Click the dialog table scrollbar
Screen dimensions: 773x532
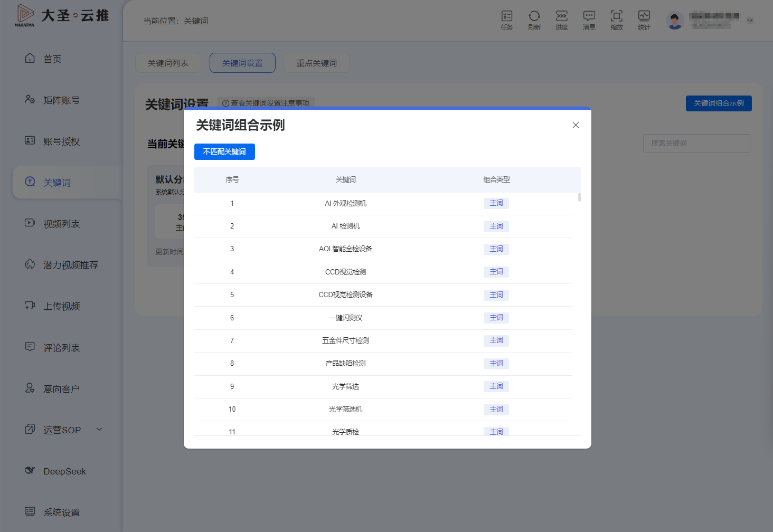(x=579, y=197)
